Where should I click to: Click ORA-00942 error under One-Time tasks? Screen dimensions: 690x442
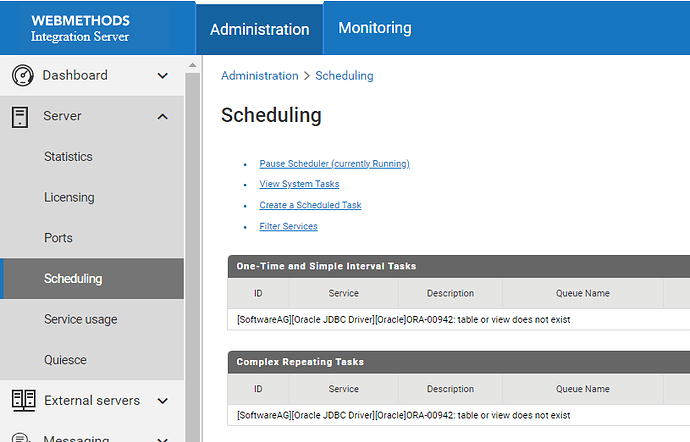tap(404, 320)
